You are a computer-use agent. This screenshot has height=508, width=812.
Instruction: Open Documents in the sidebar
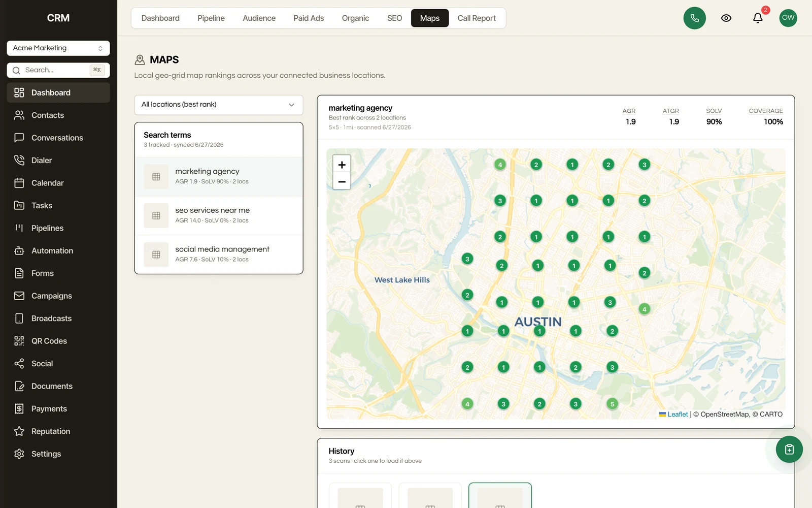[58, 386]
